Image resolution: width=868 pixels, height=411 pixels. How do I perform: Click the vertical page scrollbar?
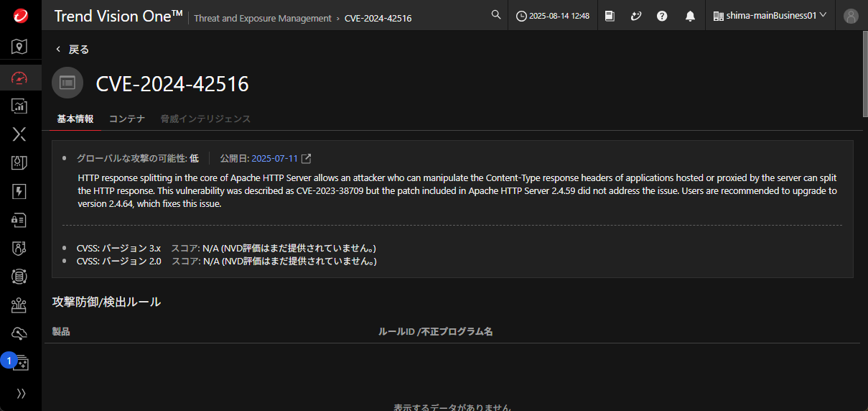(x=864, y=73)
